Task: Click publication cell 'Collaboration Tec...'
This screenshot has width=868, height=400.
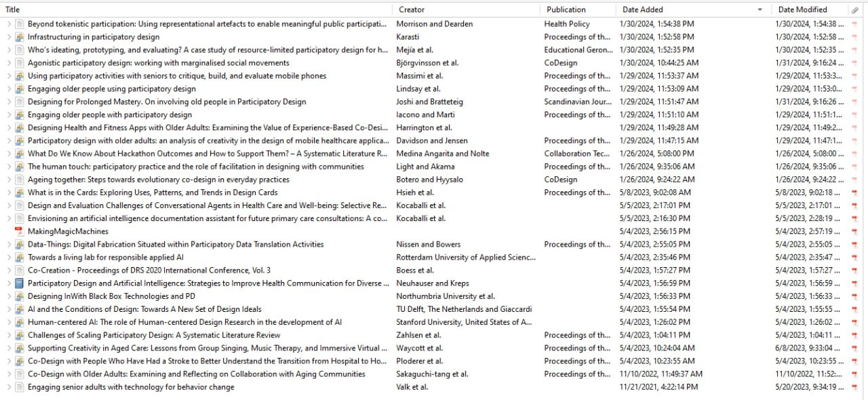Action: coord(577,154)
